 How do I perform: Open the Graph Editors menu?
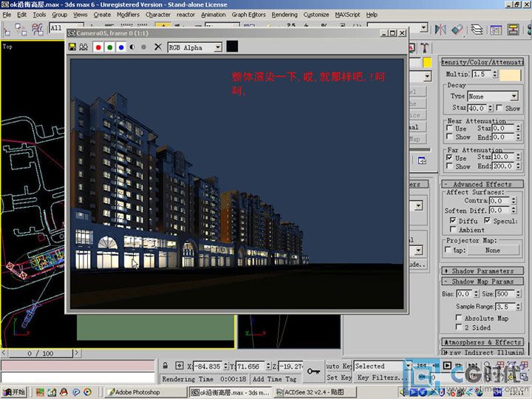point(248,14)
